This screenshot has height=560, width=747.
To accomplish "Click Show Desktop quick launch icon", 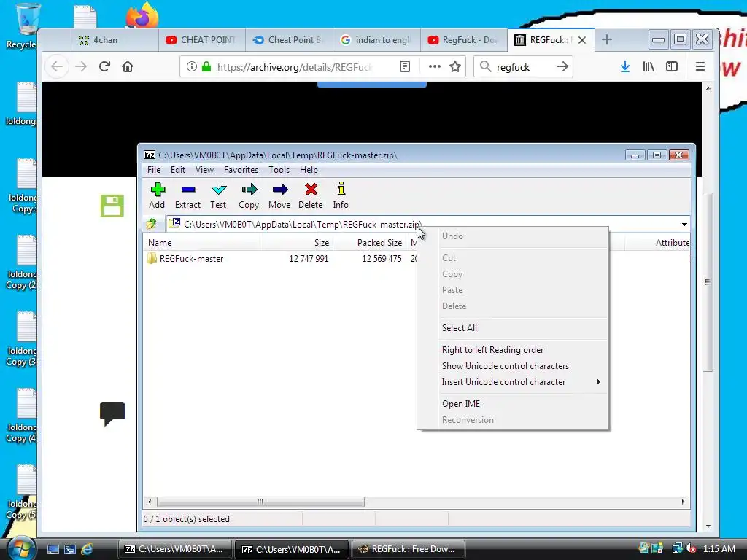I will [53, 549].
